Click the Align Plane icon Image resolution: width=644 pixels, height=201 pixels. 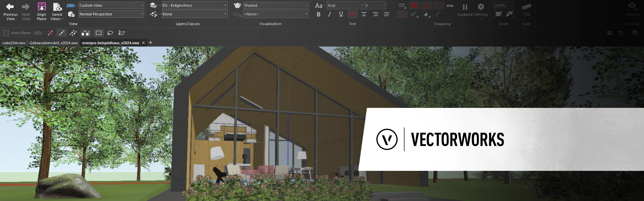[42, 7]
